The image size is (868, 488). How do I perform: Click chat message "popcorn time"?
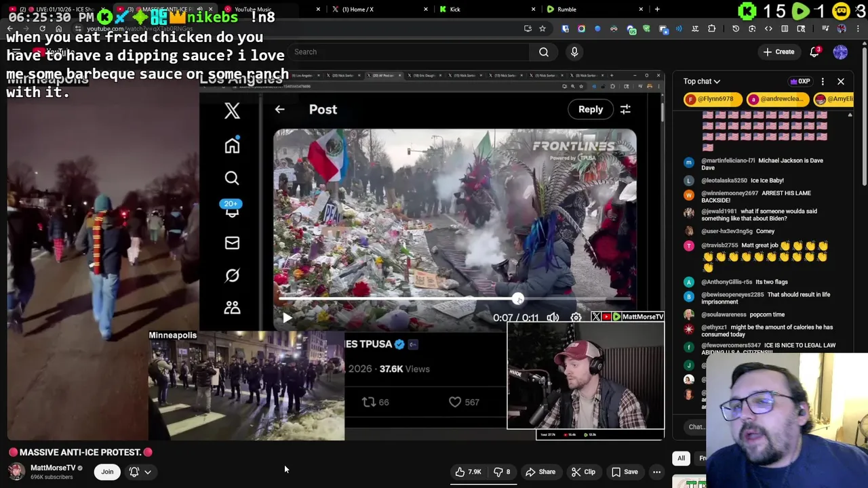coord(766,314)
